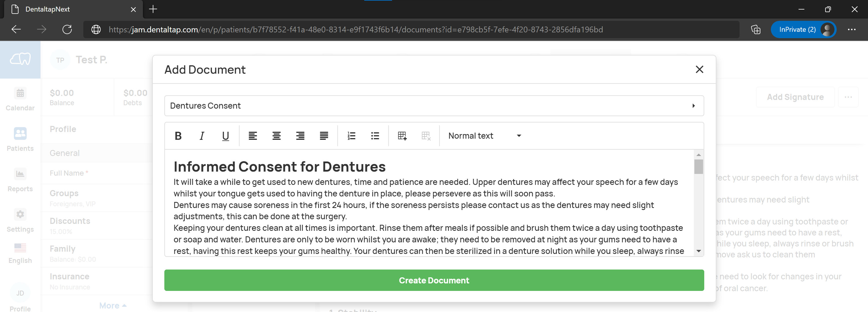Click the editor scrollbar up arrow
This screenshot has height=312, width=868.
click(x=698, y=155)
